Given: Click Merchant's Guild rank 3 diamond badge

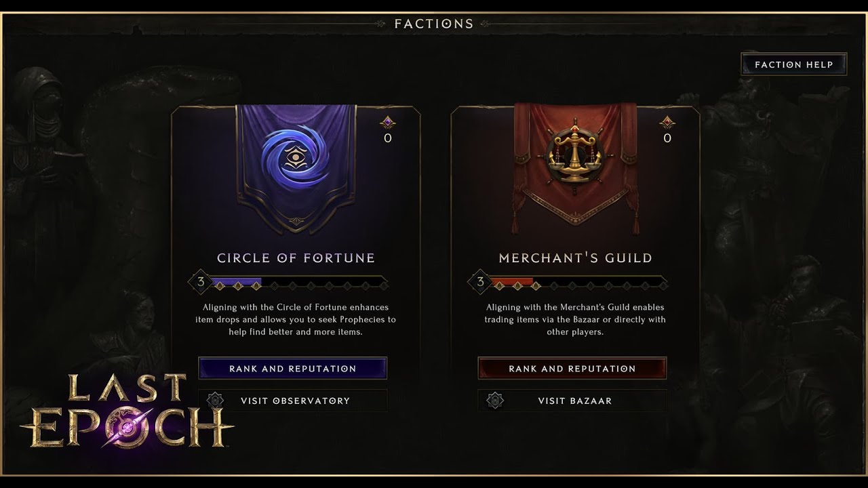Looking at the screenshot, I should click(x=480, y=282).
